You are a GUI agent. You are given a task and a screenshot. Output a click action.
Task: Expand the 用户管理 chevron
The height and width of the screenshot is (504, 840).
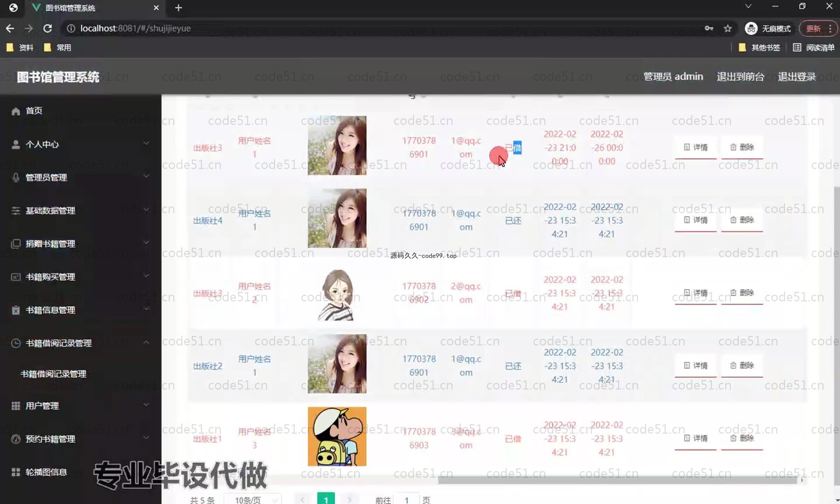click(146, 404)
